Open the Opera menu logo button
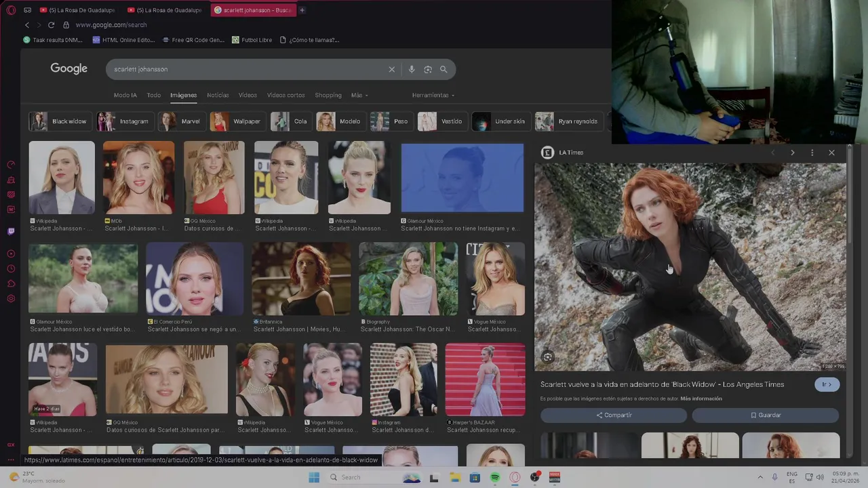The height and width of the screenshot is (488, 868). pos(11,10)
